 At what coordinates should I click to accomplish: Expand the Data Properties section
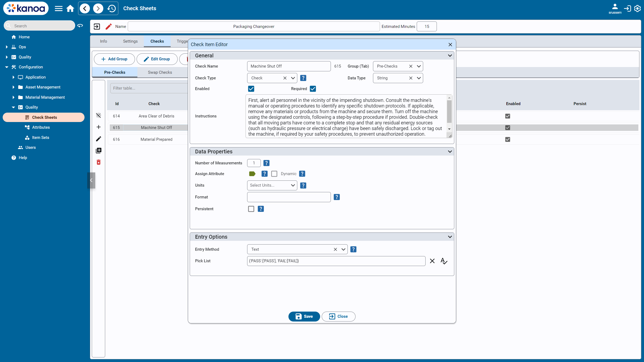pyautogui.click(x=449, y=152)
